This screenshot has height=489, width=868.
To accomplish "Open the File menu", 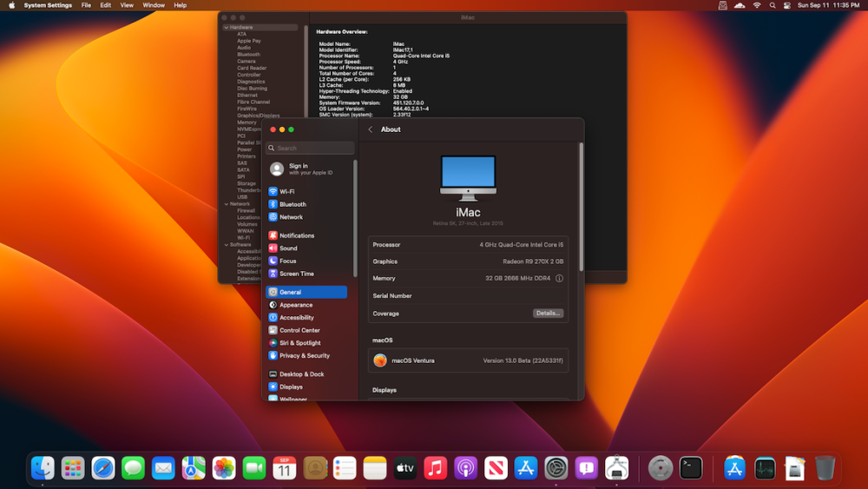I will click(86, 5).
